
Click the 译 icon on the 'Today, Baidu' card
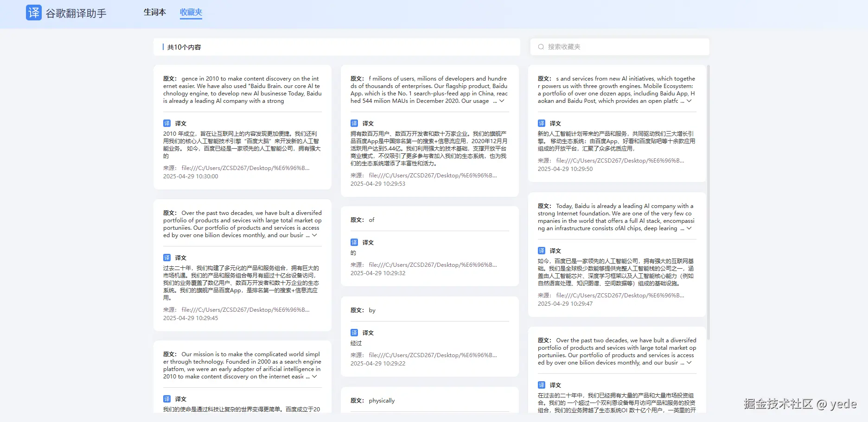[x=542, y=250]
